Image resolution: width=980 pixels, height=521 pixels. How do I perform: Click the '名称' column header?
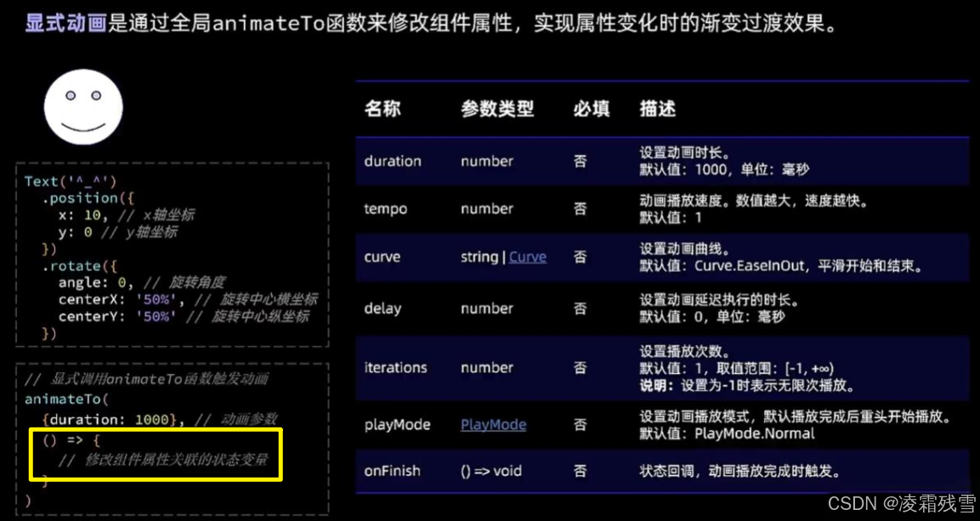point(382,109)
